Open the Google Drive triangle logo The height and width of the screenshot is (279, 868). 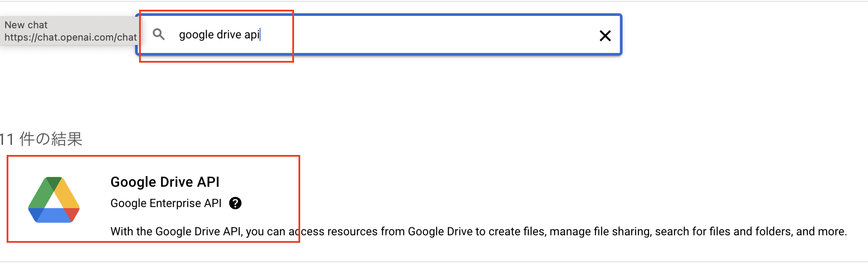54,200
